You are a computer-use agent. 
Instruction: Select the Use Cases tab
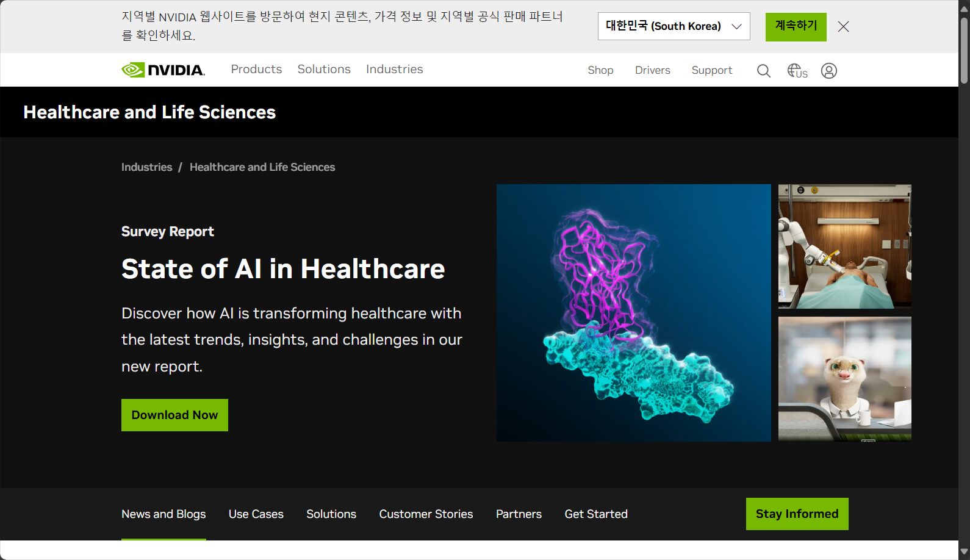click(x=256, y=514)
